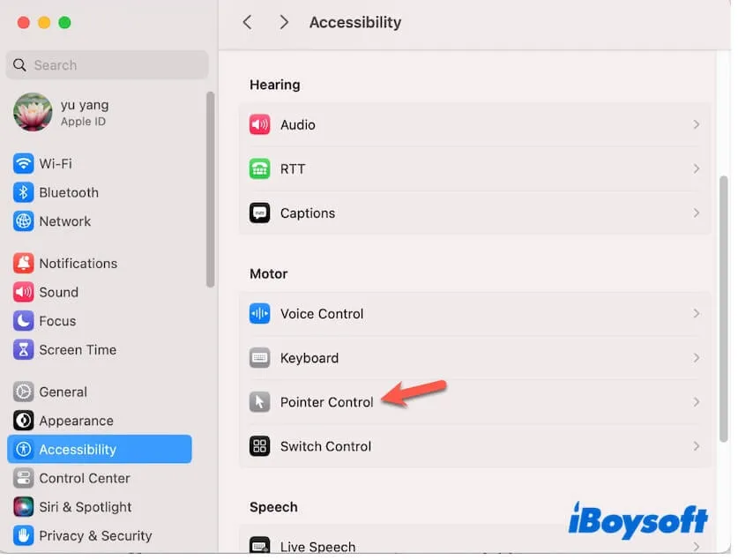Click the Network globe icon
Screen dimensions: 738x560
pos(23,221)
